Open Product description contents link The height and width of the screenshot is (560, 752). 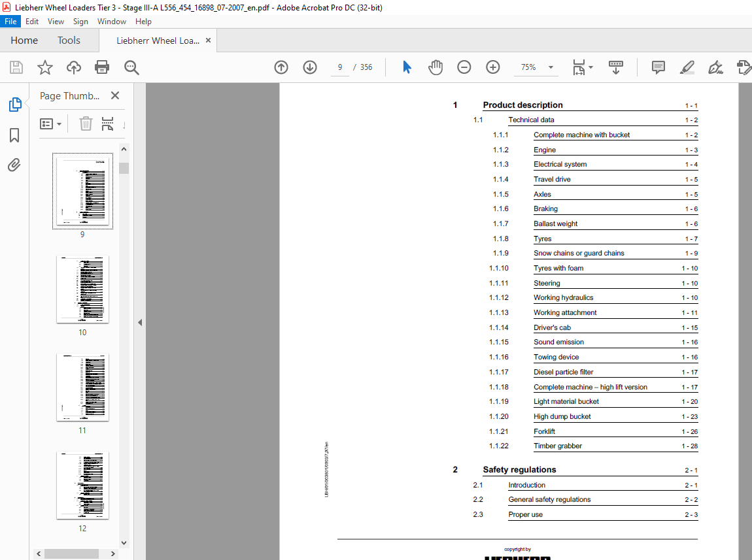[522, 105]
